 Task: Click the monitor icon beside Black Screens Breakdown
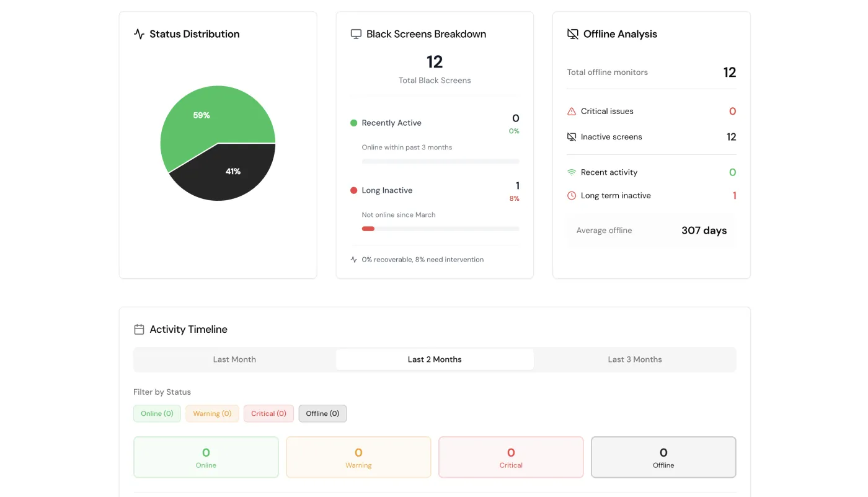pos(356,34)
